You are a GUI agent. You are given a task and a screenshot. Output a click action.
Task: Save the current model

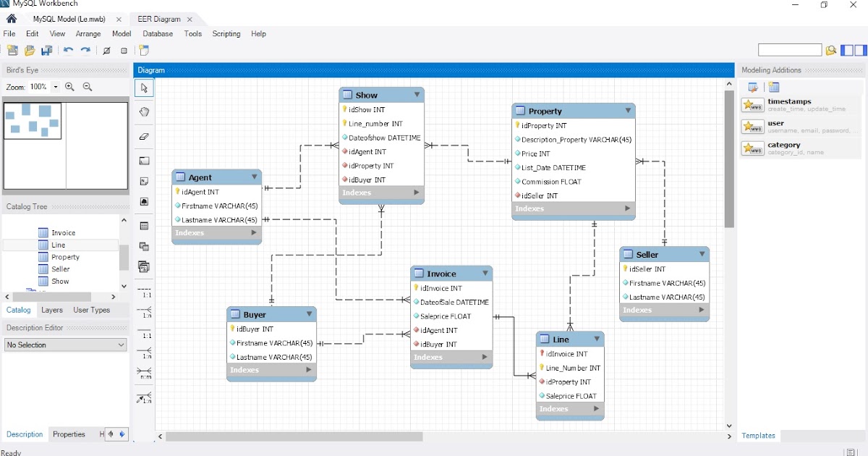(47, 51)
